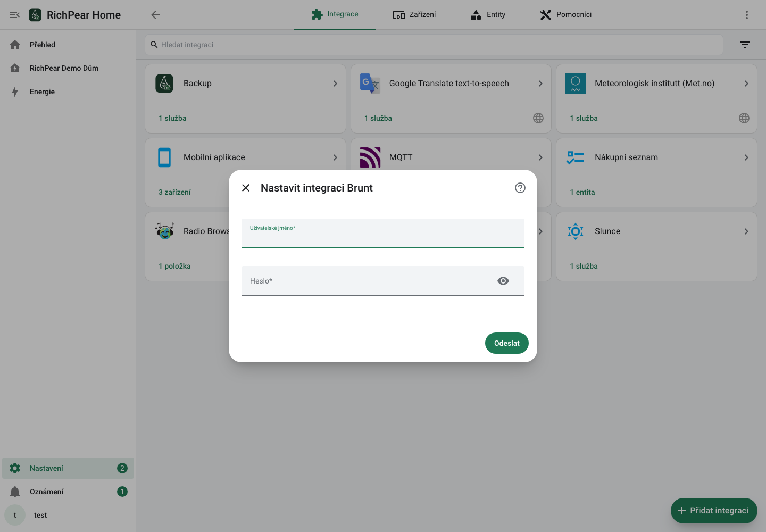
Task: Open the 3 zařízení link
Action: point(174,192)
